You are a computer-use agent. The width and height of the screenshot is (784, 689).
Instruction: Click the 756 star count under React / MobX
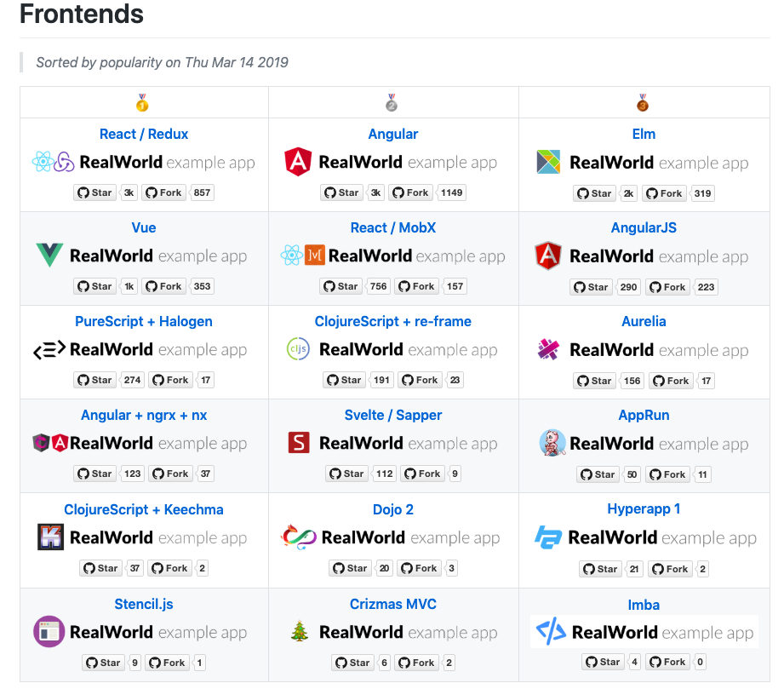[379, 286]
